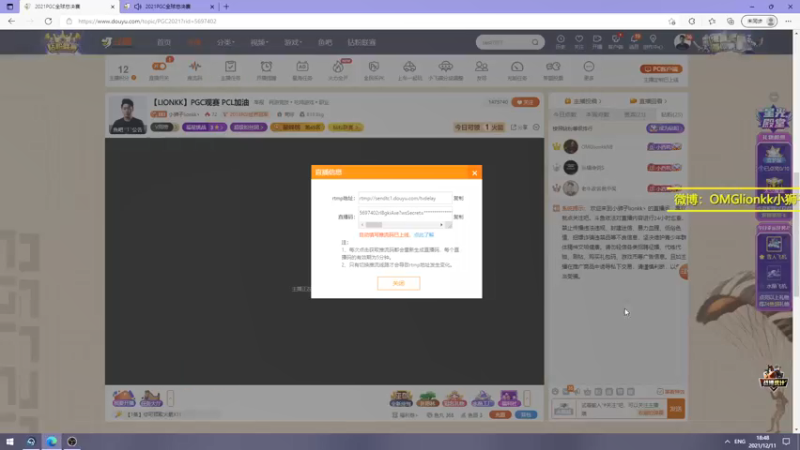The image size is (800, 450).
Task: Click the orange-outlined button at dialog bottom
Action: pyautogui.click(x=398, y=283)
